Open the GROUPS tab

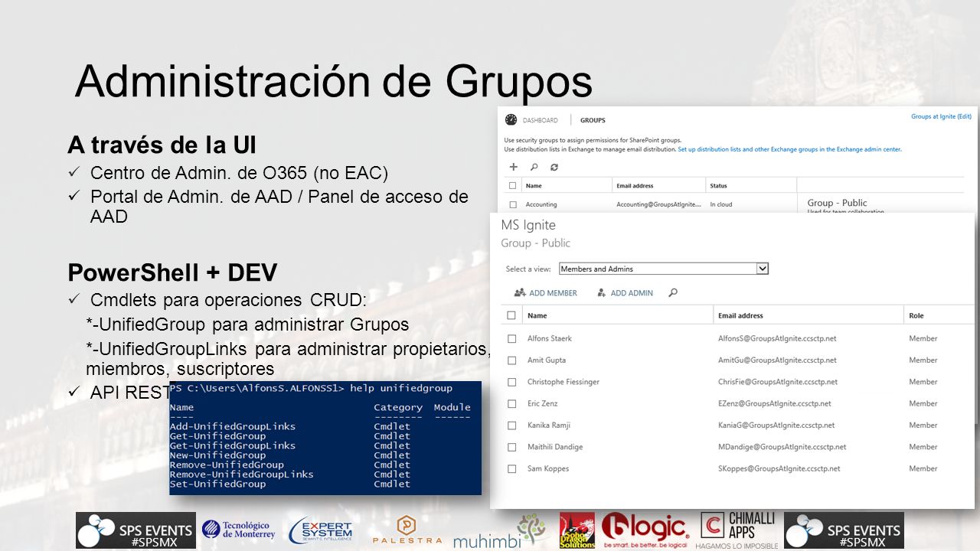click(x=593, y=120)
